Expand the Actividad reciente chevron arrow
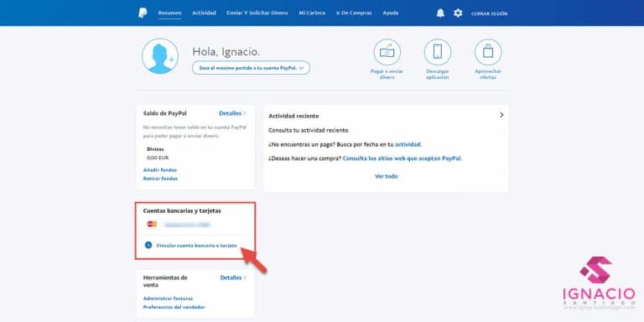This screenshot has width=644, height=322. point(501,115)
